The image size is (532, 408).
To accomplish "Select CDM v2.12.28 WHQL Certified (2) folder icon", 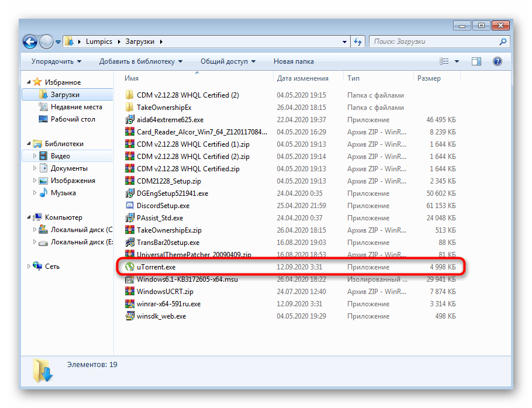I will (129, 95).
